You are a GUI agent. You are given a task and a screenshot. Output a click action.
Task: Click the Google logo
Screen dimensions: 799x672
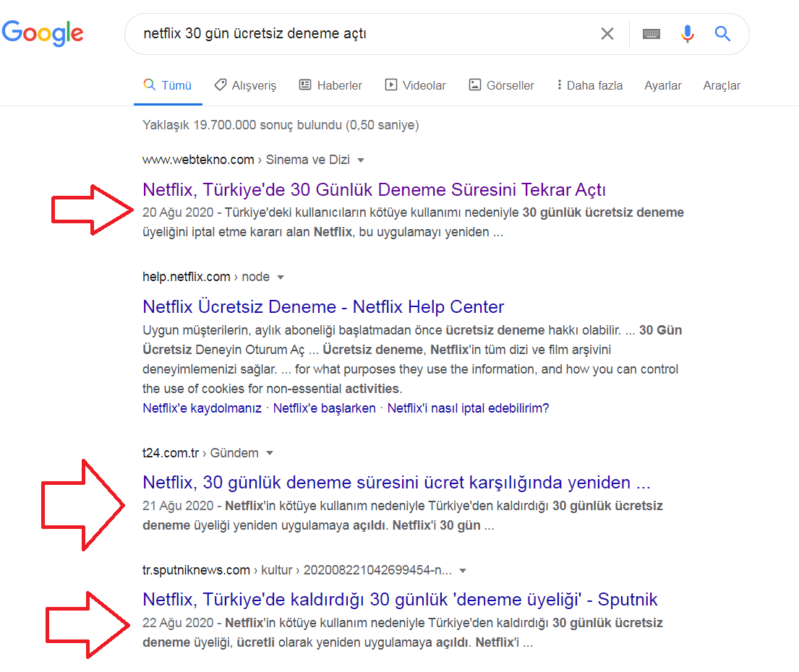(43, 33)
